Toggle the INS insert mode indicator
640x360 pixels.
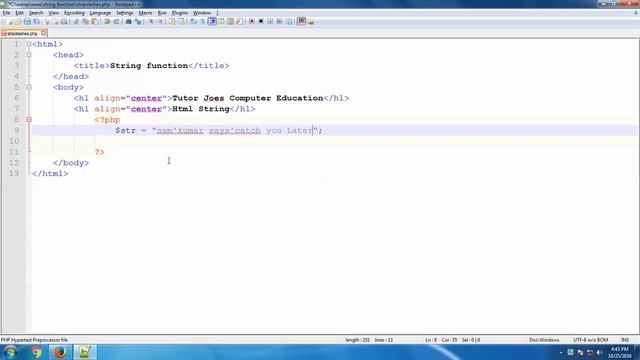pos(625,340)
